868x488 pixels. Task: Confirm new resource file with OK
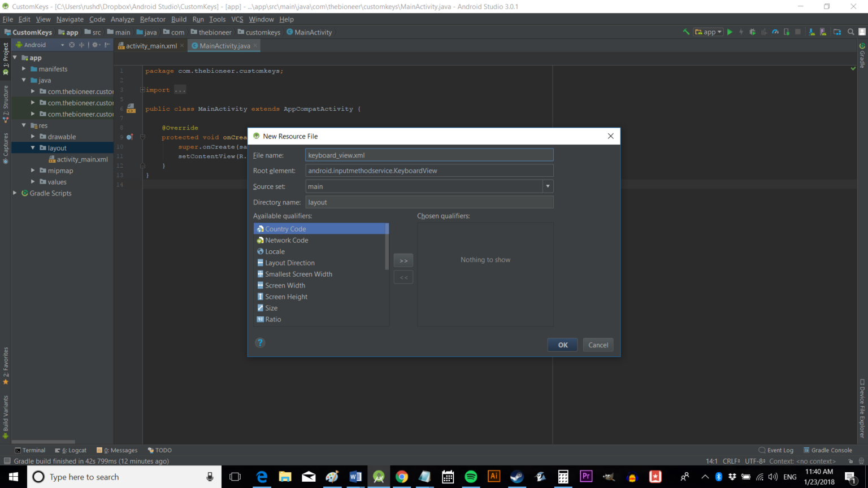point(562,345)
